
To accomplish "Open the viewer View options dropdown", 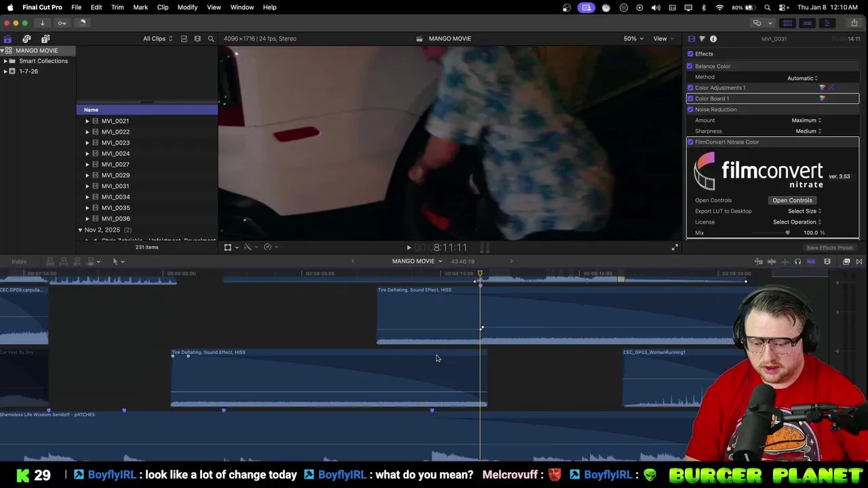I will [663, 39].
